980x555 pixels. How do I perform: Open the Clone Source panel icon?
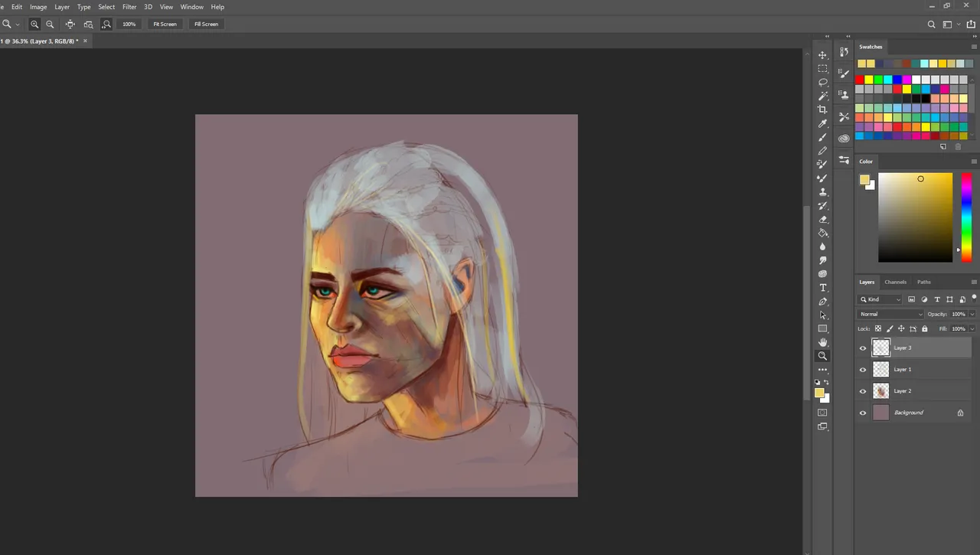(x=844, y=96)
